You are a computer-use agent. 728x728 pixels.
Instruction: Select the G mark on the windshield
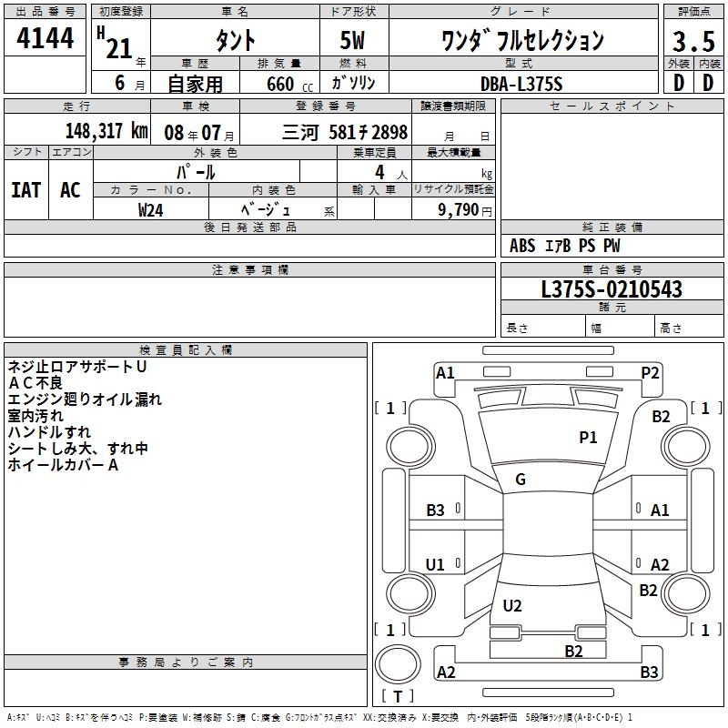(521, 480)
